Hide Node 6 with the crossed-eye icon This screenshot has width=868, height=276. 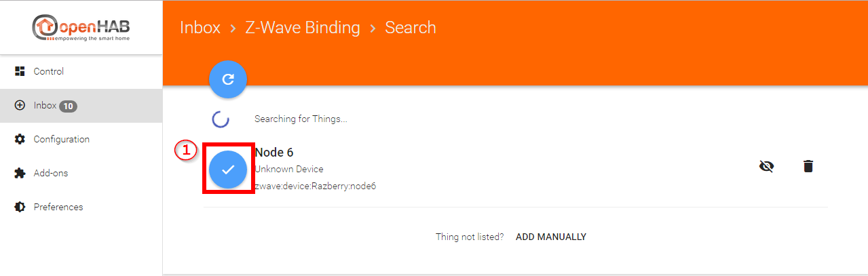(766, 166)
